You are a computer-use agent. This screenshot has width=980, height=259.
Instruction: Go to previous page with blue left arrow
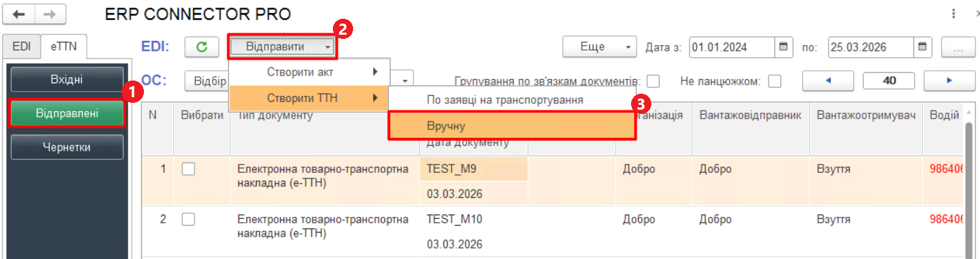point(828,81)
